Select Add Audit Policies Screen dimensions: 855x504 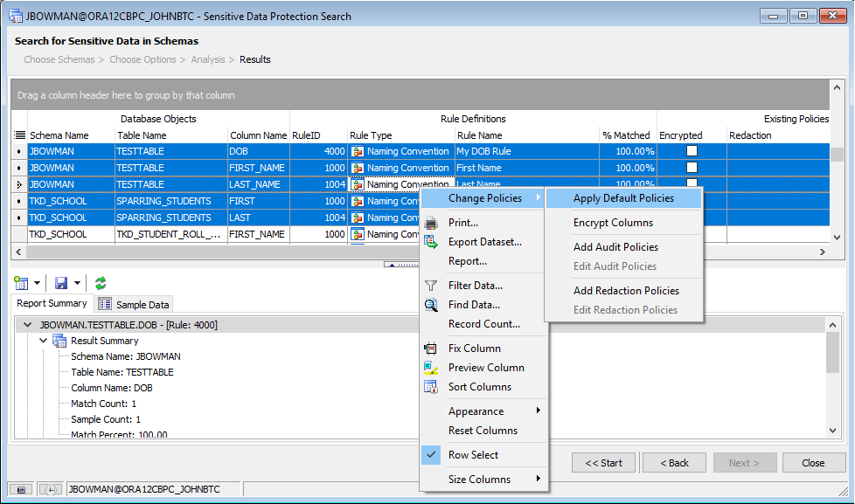pyautogui.click(x=623, y=247)
